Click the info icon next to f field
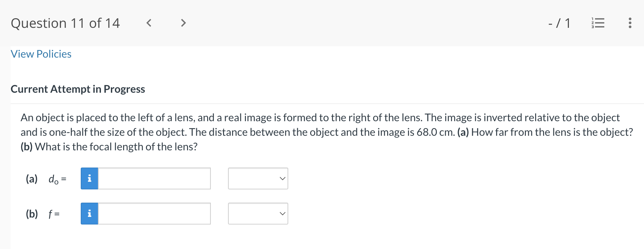The height and width of the screenshot is (249, 644). pyautogui.click(x=89, y=214)
